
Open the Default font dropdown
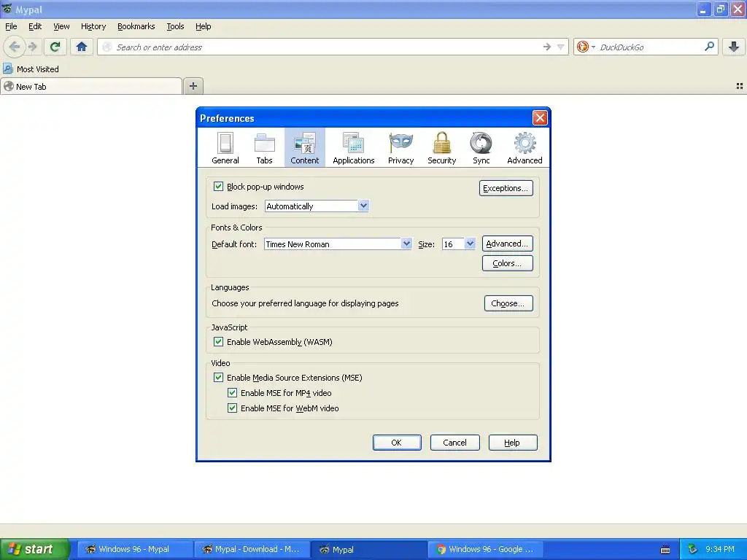pos(338,244)
